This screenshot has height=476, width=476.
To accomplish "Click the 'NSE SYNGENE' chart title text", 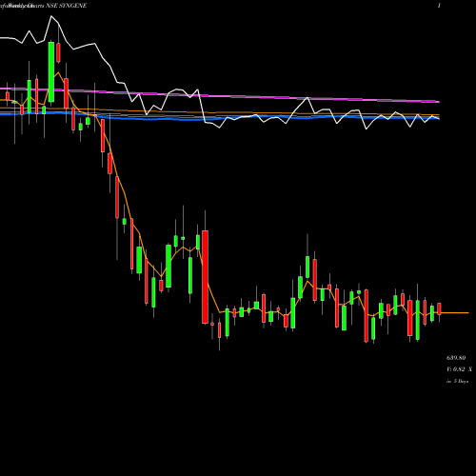I will [67, 6].
